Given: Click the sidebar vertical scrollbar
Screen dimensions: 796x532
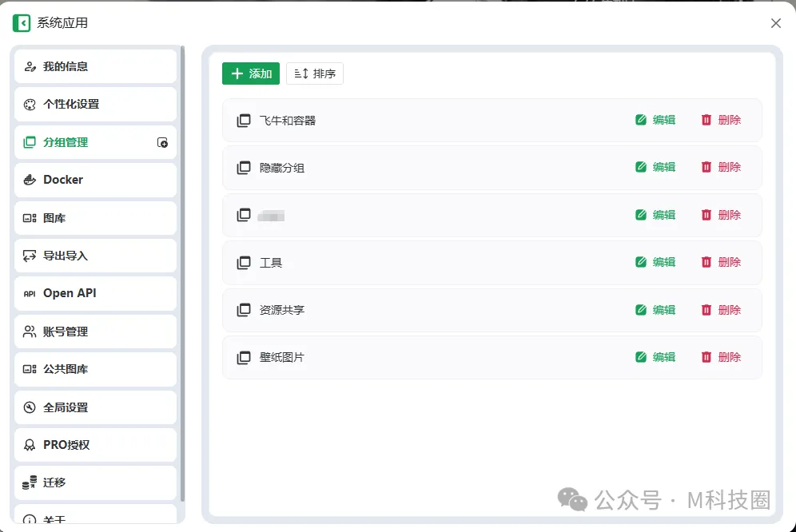Looking at the screenshot, I should coord(182,274).
